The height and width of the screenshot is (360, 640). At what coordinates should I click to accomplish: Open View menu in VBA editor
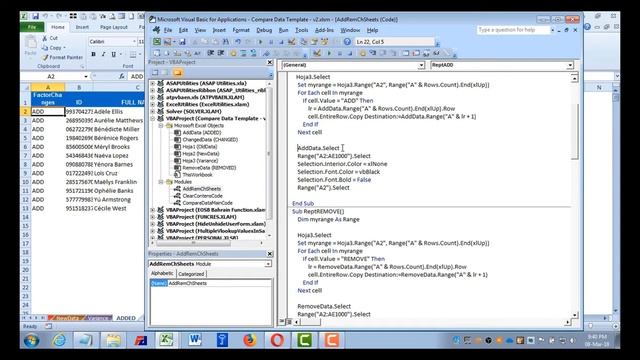(x=200, y=30)
